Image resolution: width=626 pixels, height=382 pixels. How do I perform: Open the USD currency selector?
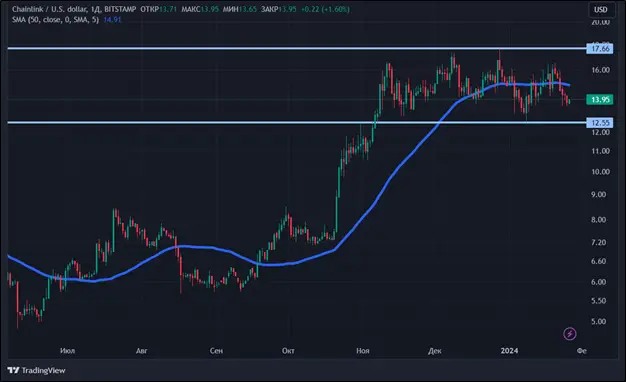[600, 10]
